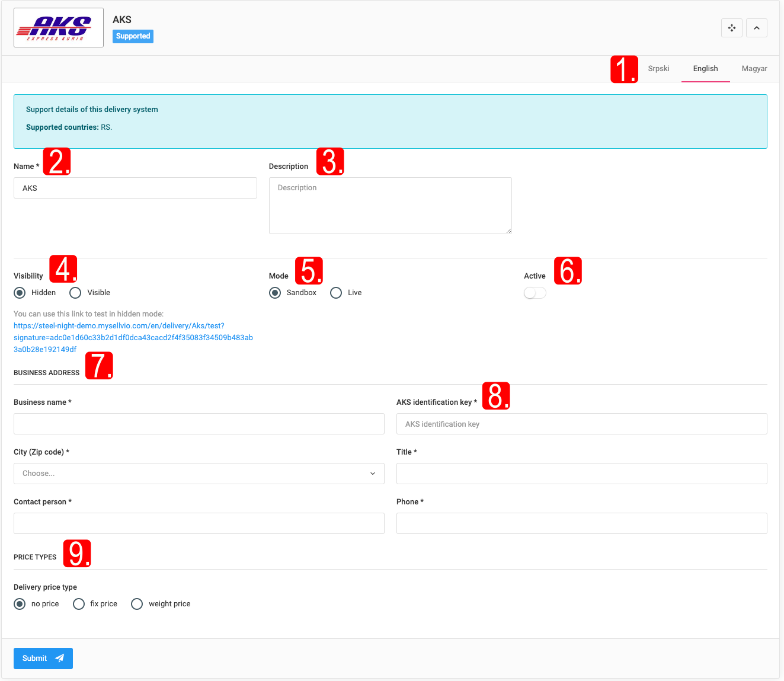Click the AKS Express Kurir logo
This screenshot has height=681, width=784.
click(x=59, y=28)
